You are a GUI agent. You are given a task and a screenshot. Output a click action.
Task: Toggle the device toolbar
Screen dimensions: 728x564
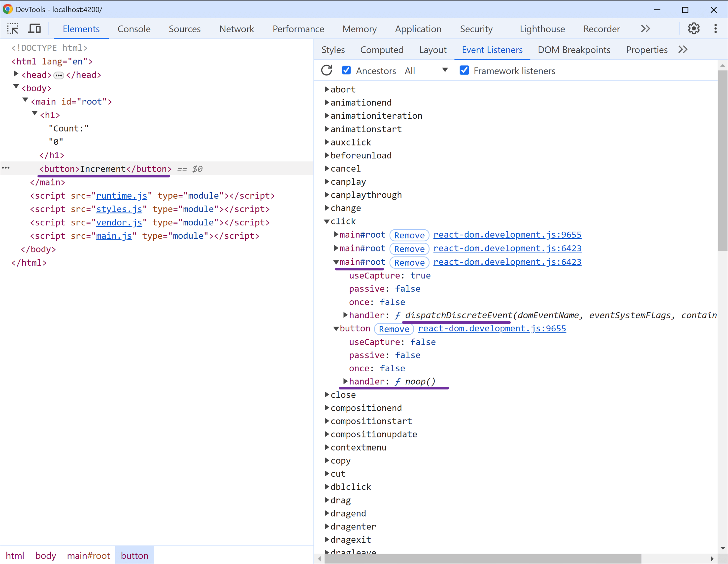[x=34, y=29]
